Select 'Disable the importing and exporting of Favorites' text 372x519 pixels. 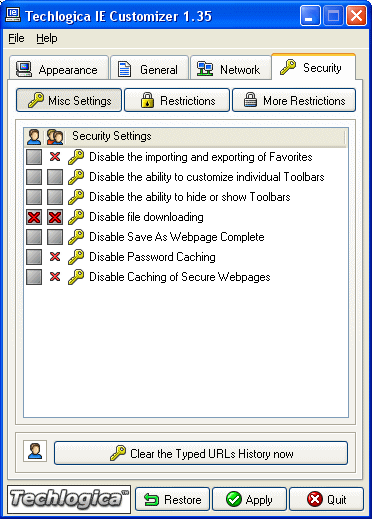pyautogui.click(x=201, y=157)
